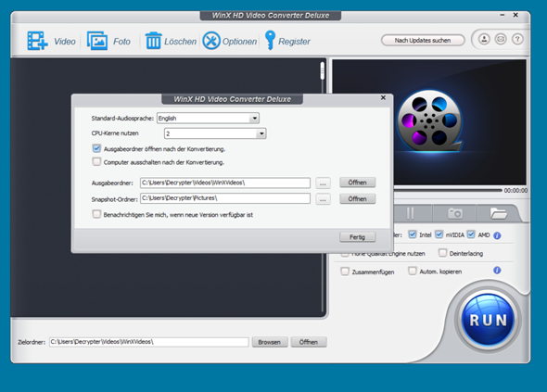Enable the Zusammenfügen checkbox
Image resolution: width=547 pixels, height=392 pixels.
pyautogui.click(x=345, y=272)
